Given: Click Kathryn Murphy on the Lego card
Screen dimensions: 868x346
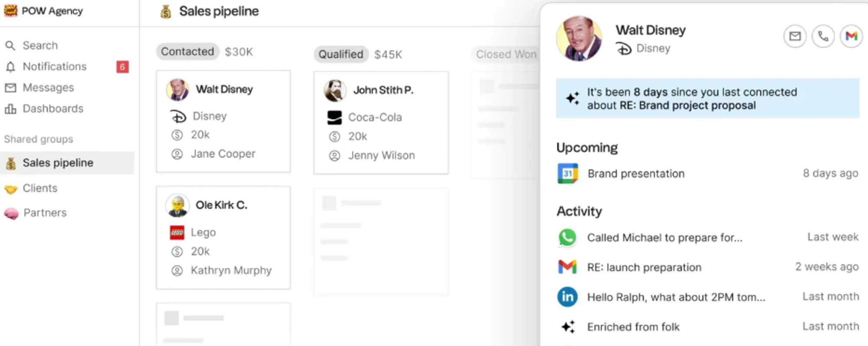Looking at the screenshot, I should 231,271.
